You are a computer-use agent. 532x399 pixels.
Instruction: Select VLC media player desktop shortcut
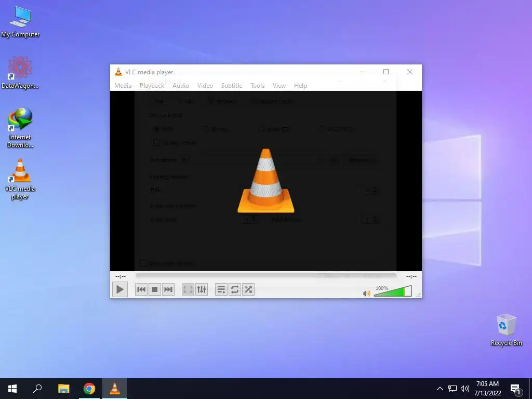click(20, 179)
